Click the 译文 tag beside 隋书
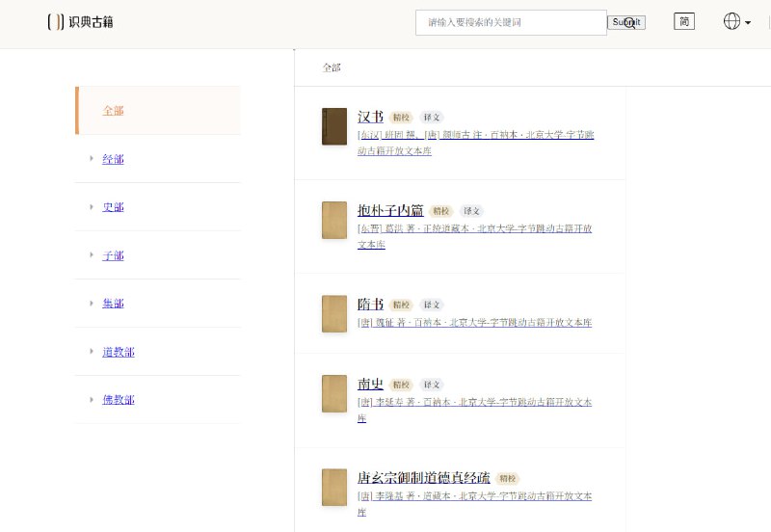The width and height of the screenshot is (771, 532). [432, 305]
